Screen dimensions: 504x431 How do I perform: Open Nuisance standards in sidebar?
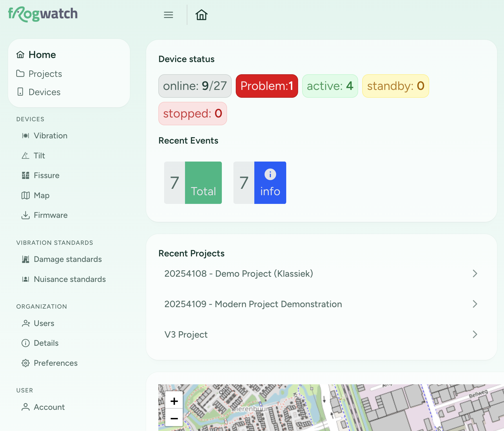coord(70,279)
